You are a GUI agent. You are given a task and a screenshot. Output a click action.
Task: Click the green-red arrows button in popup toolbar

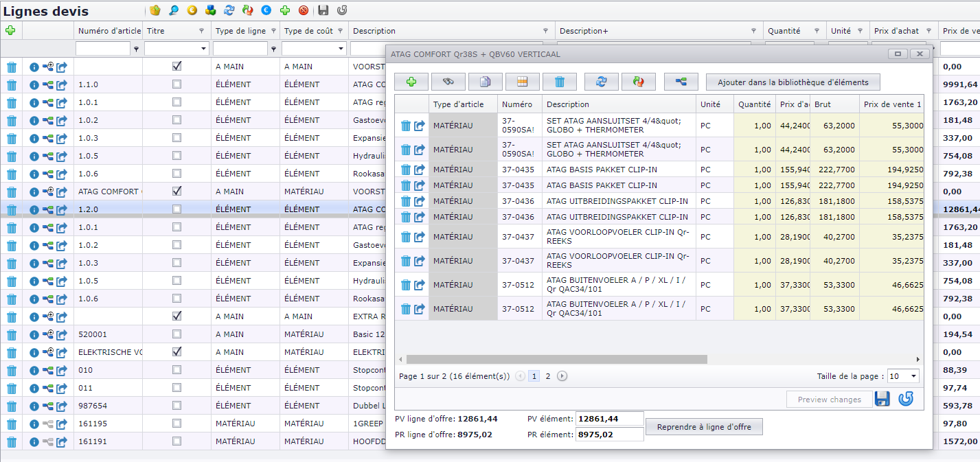pos(639,82)
